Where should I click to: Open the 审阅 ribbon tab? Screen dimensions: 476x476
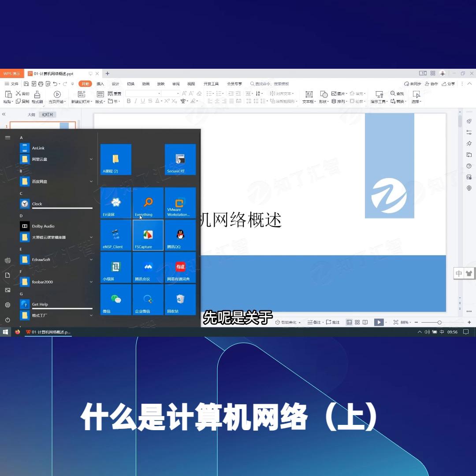176,83
